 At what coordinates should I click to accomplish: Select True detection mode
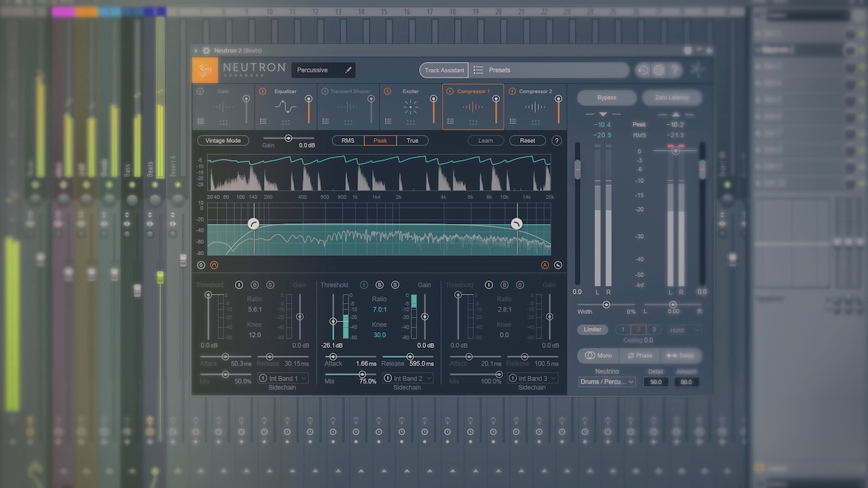tap(413, 141)
